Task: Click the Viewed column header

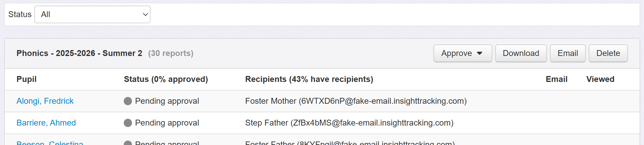Action: tap(600, 79)
